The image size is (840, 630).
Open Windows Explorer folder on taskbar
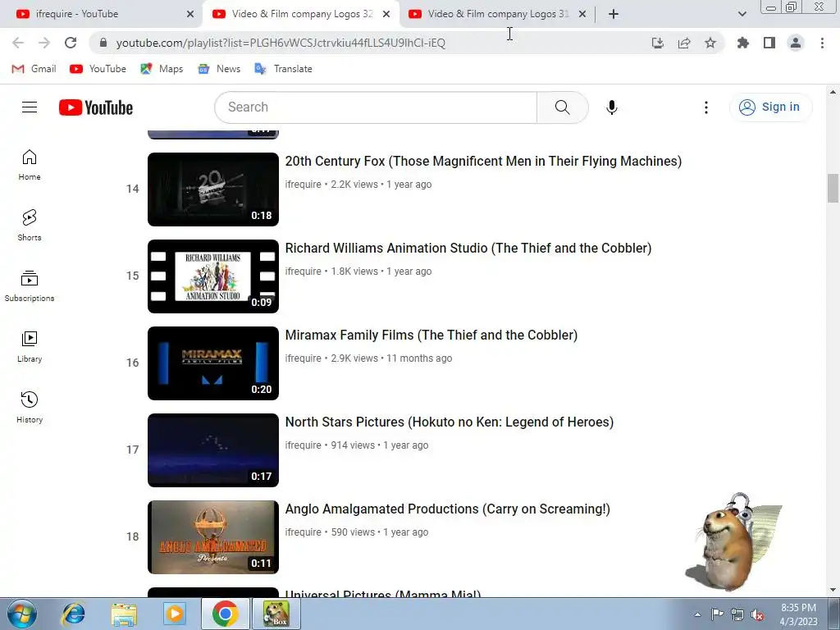point(124,614)
